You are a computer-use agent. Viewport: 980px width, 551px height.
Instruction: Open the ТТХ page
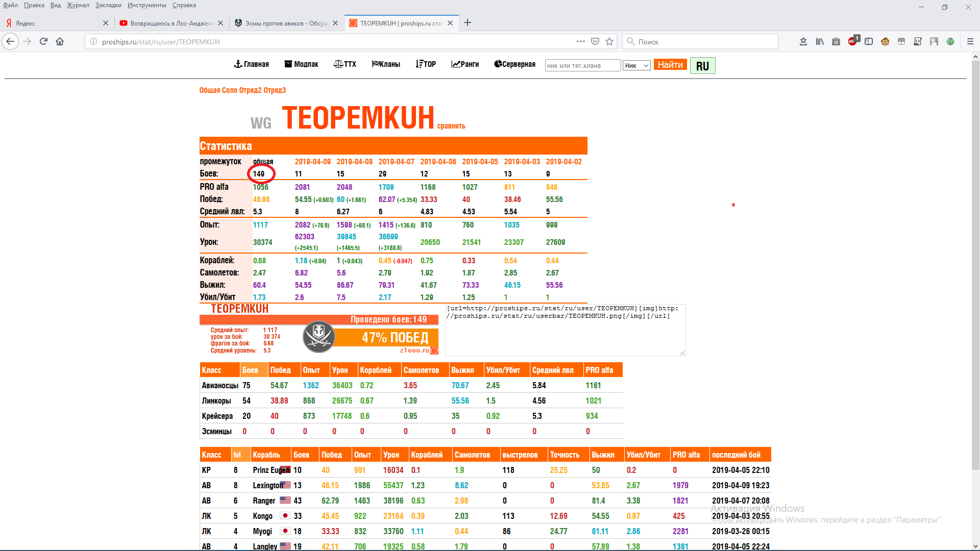(345, 64)
